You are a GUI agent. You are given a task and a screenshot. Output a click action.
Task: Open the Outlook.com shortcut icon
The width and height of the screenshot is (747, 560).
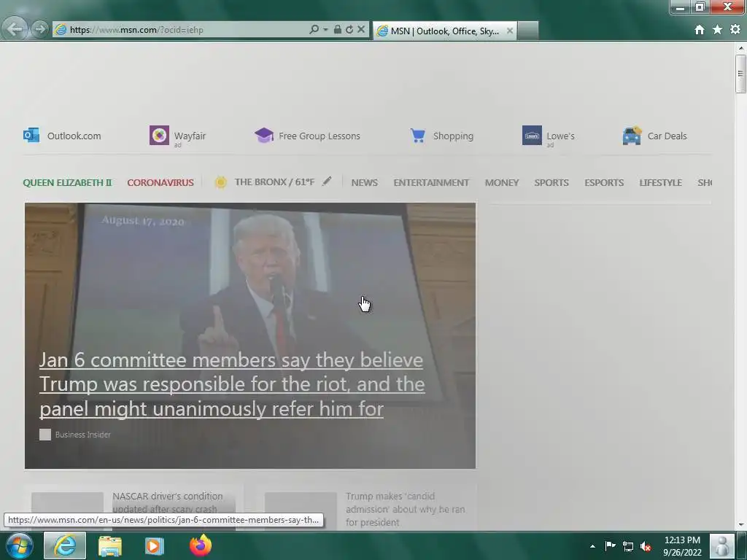[x=31, y=135]
